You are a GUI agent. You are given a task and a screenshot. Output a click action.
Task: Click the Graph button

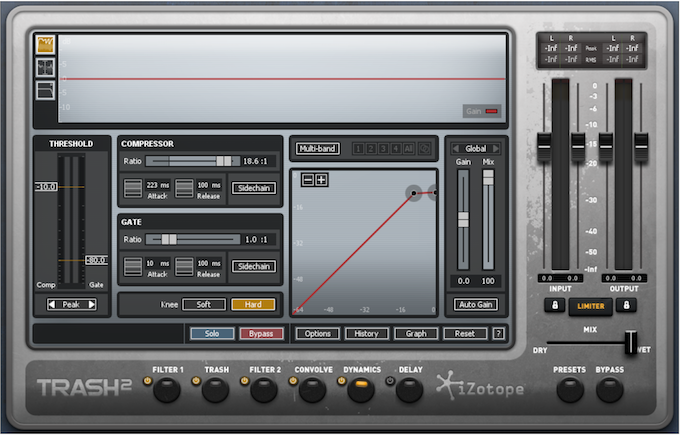(416, 334)
